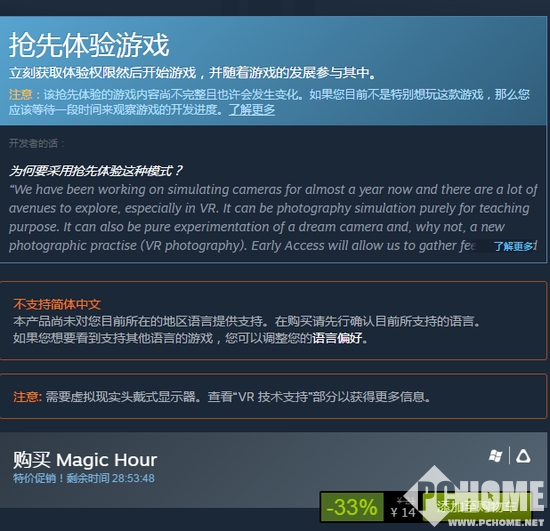Viewport: 550px width, 531px height.
Task: Add Magic Hour to cart
Action: 478,506
